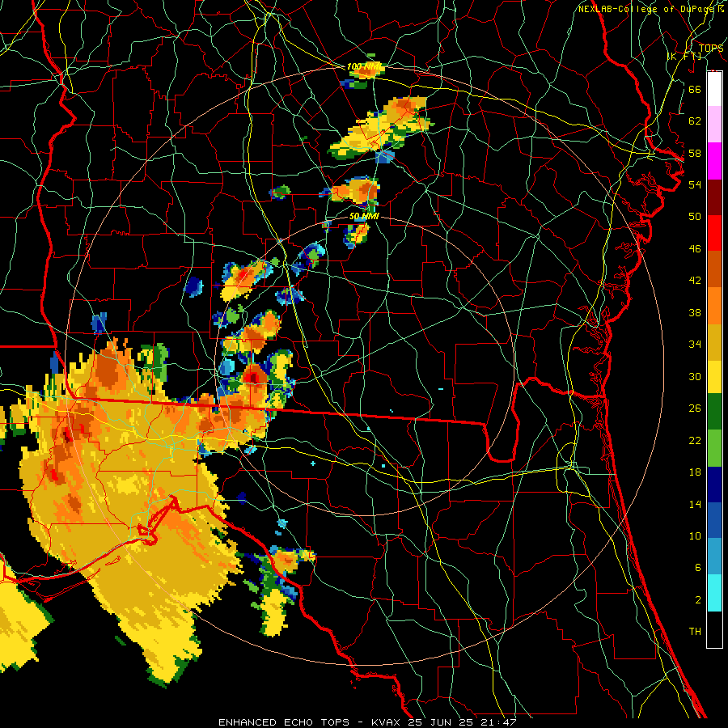
Task: Select the 14 legend value label
Action: tap(695, 504)
